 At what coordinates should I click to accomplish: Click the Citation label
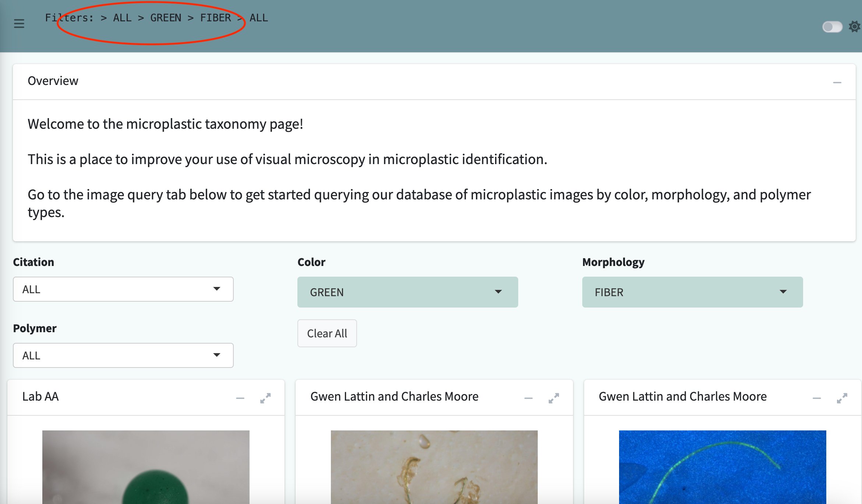click(x=33, y=262)
